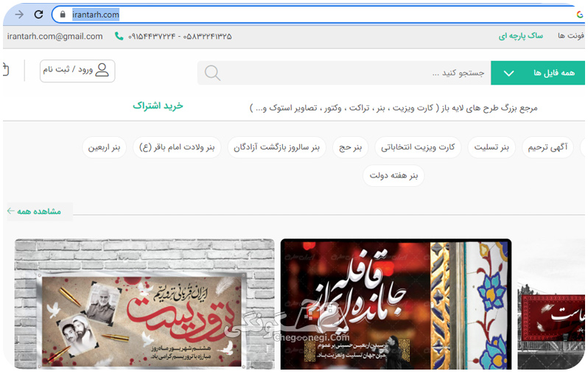Screen dimensions: 588x374
Task: Open the خرید اشتراک subscription link
Action: [x=158, y=106]
